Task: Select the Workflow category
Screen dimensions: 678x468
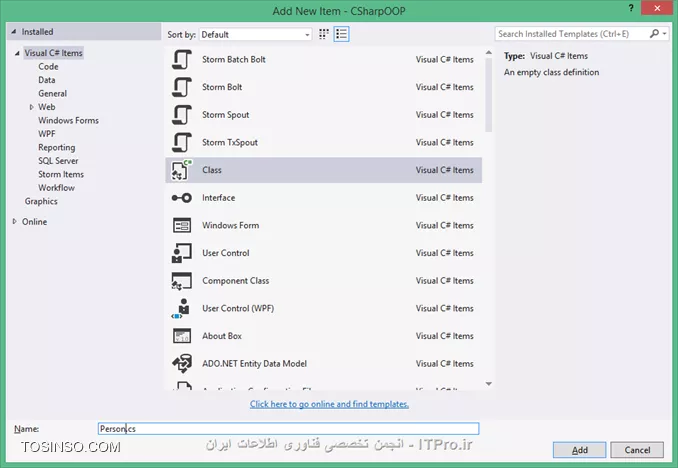Action: pyautogui.click(x=56, y=188)
